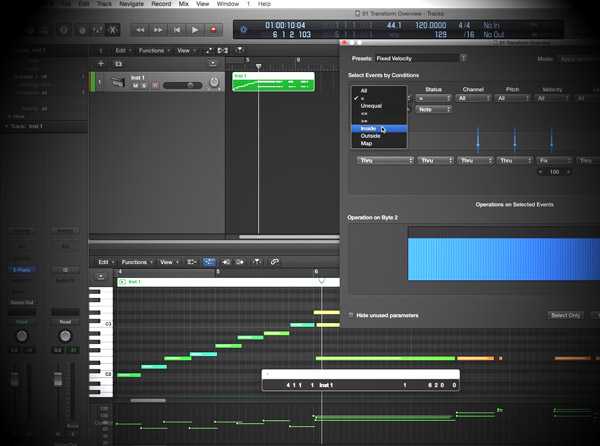The width and height of the screenshot is (600, 446).
Task: Click the collapse mode icon in Piano Roll toolbar
Action: coord(191,262)
